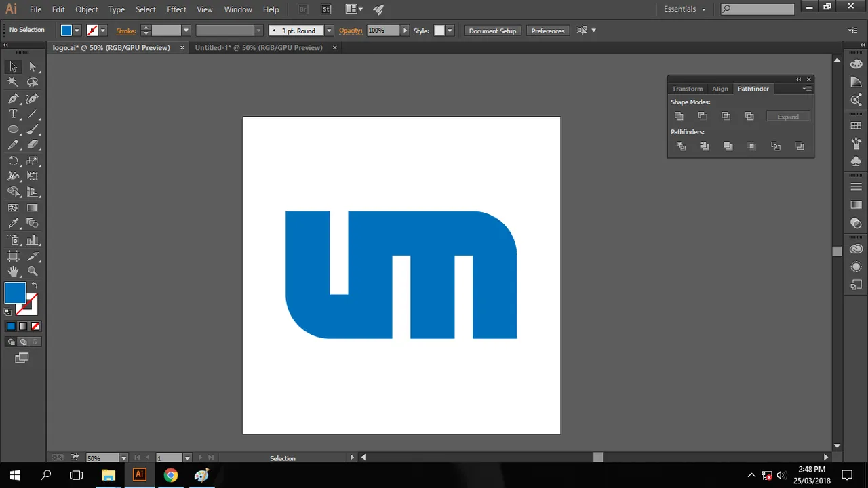Image resolution: width=868 pixels, height=488 pixels.
Task: Select the Hand tool
Action: coord(13,271)
